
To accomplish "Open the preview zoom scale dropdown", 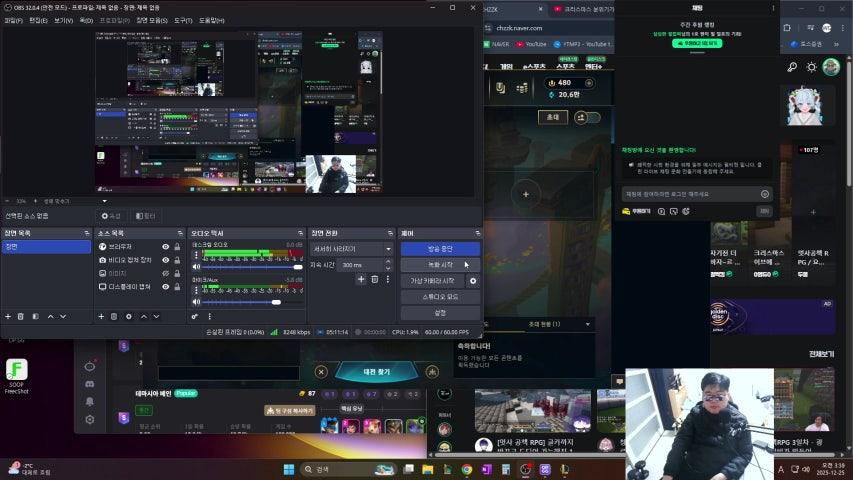I will point(104,201).
